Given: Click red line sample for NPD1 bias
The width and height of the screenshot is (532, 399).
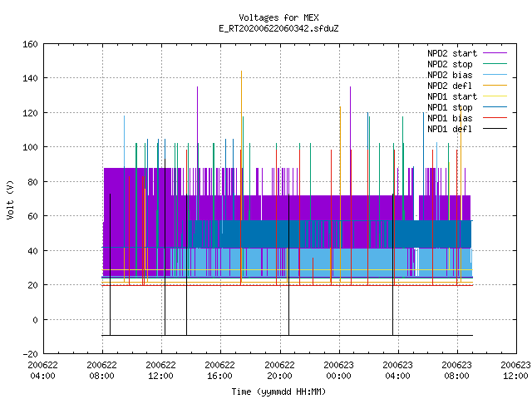Looking at the screenshot, I should click(x=495, y=118).
